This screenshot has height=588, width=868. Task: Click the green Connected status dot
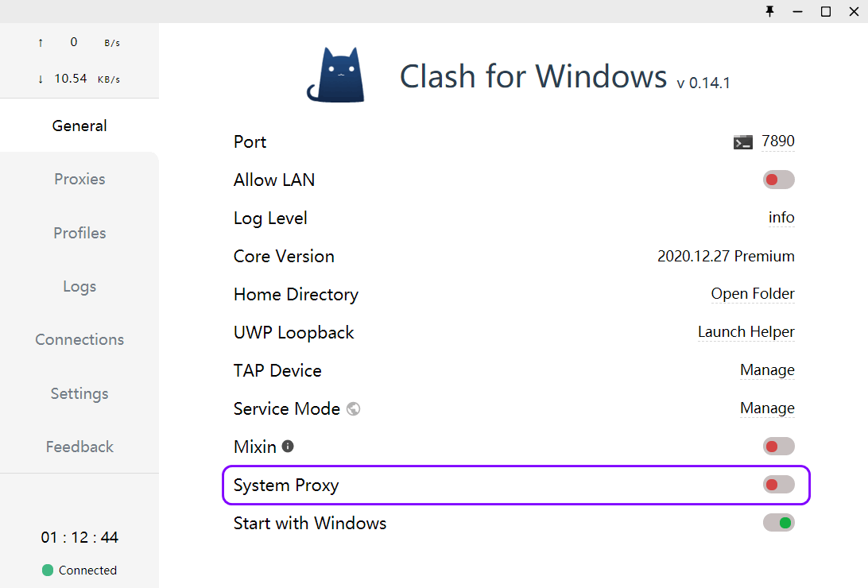(48, 570)
